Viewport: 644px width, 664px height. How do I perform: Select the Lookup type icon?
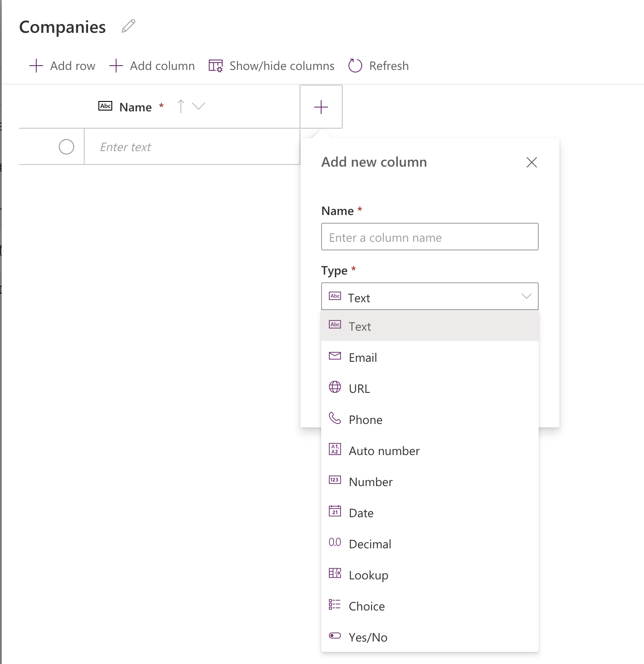click(335, 574)
